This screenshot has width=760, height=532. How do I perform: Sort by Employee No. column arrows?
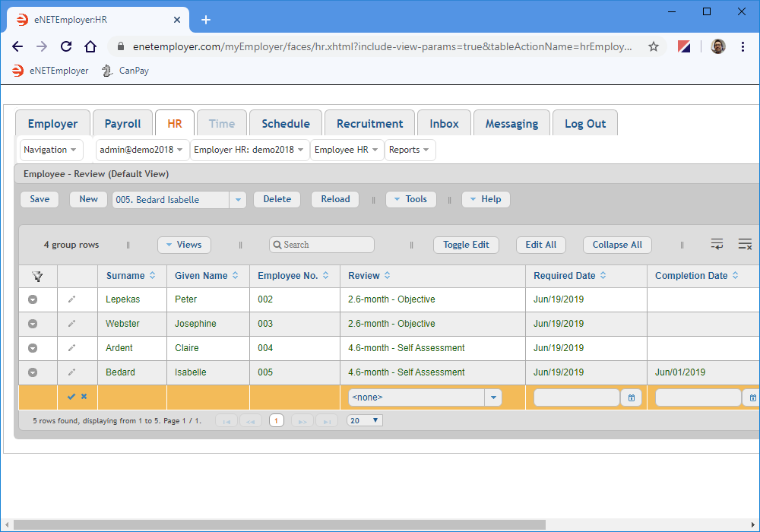coord(326,275)
